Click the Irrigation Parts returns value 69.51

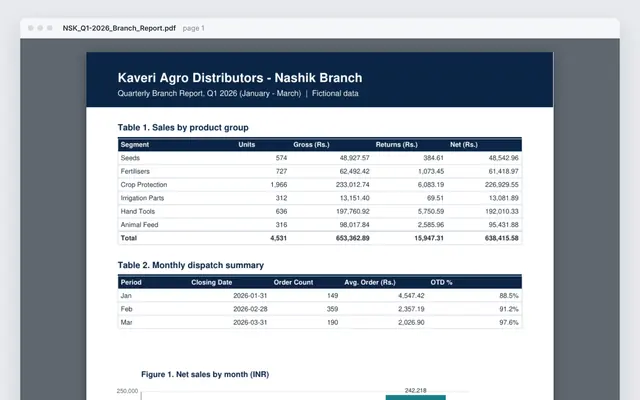[x=435, y=198]
